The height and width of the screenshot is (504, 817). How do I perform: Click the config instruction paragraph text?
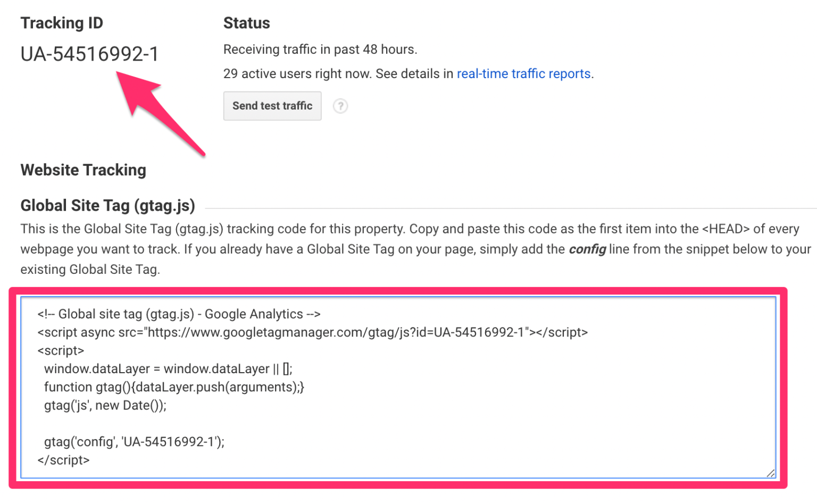(x=410, y=248)
